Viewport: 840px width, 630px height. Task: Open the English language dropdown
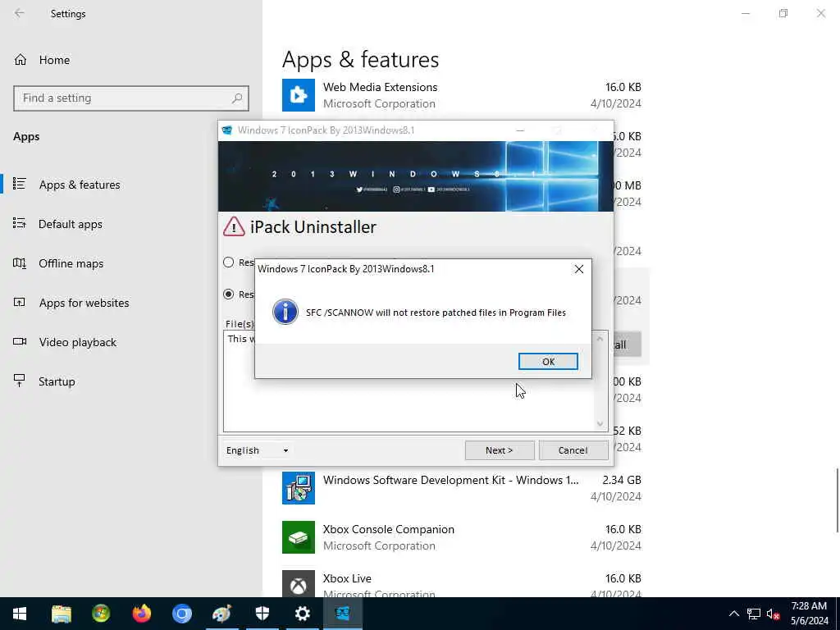tap(257, 450)
